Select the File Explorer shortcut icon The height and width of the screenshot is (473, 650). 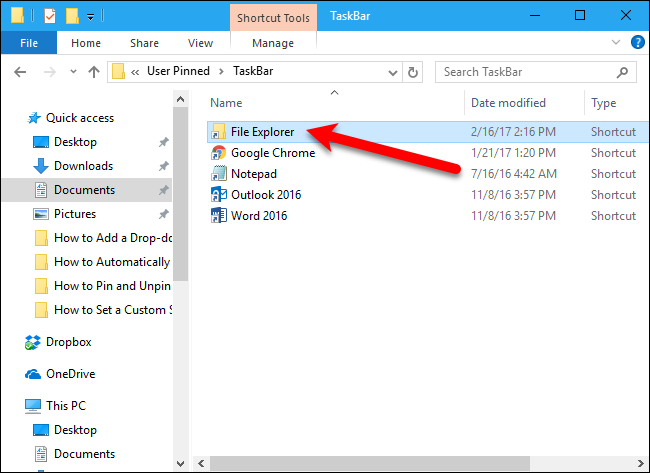218,132
